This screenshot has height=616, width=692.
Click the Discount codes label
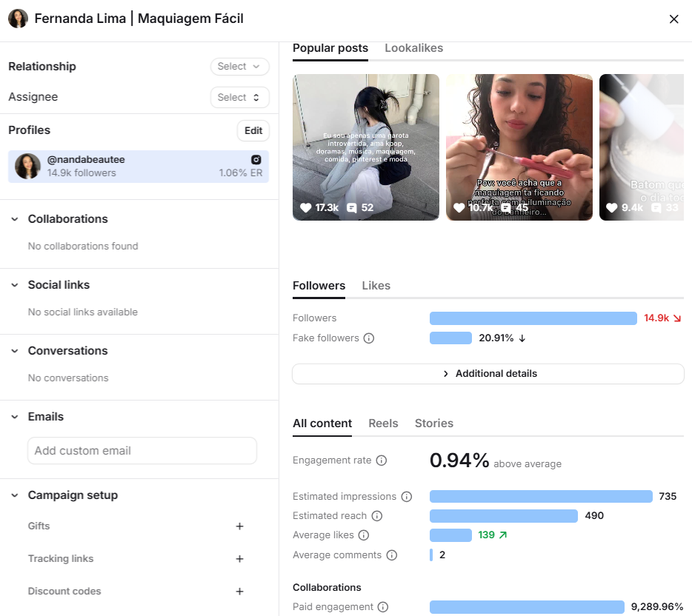[x=64, y=592]
